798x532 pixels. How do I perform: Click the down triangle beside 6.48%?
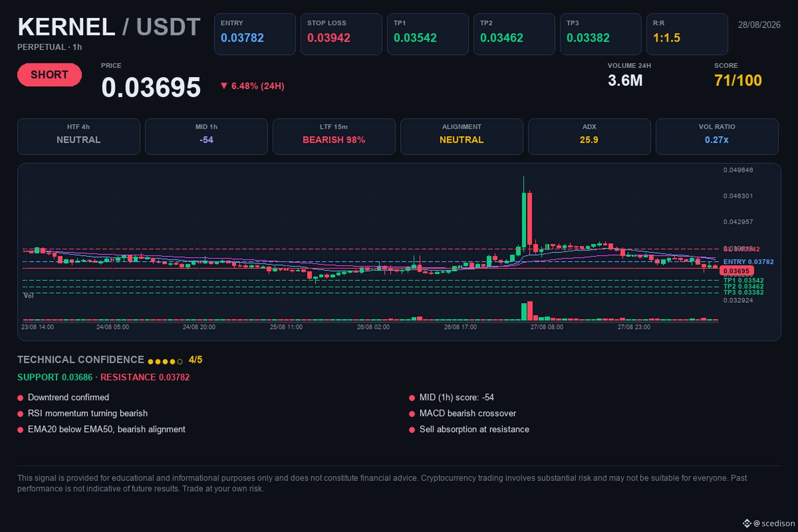click(224, 85)
